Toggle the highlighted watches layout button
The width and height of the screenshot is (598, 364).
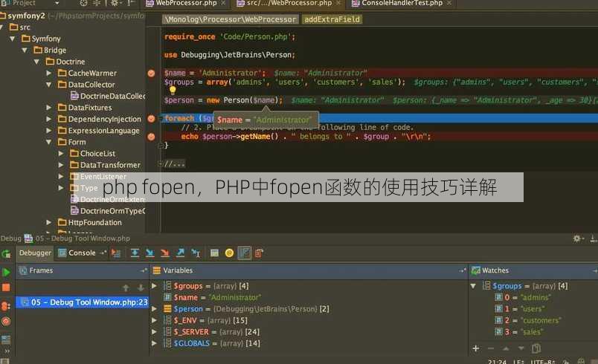(x=245, y=253)
